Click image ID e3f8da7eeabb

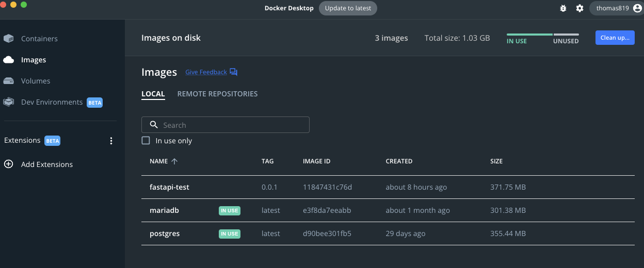327,210
